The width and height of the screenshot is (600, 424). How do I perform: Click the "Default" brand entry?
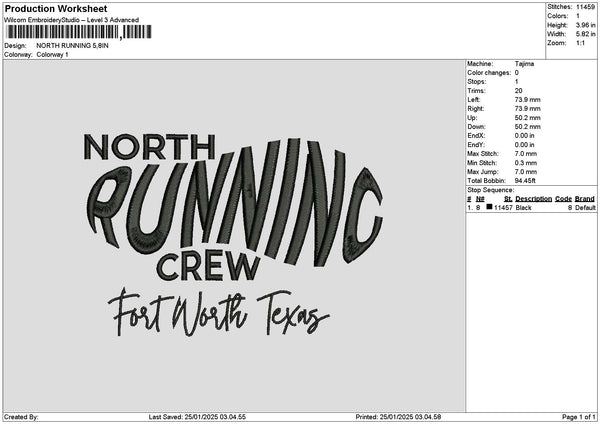pos(585,208)
